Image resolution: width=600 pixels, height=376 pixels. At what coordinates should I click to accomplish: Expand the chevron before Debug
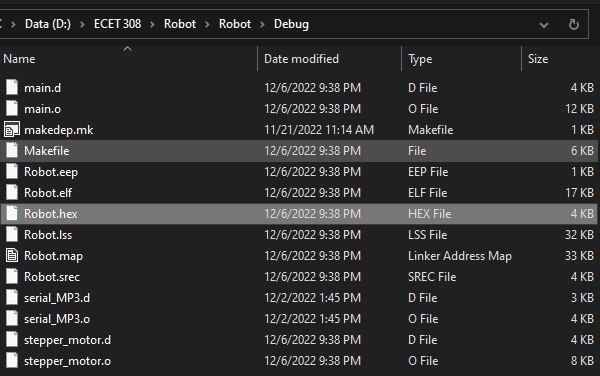point(262,24)
